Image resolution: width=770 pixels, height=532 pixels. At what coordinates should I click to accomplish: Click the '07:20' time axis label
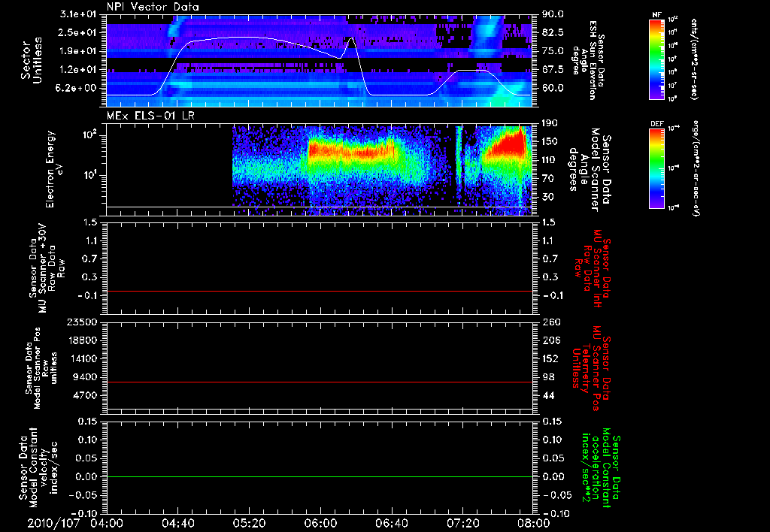[462, 523]
